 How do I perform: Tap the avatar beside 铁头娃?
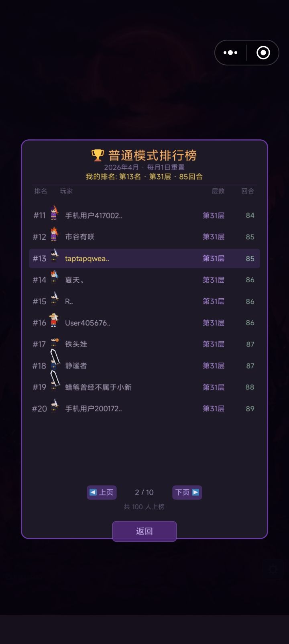[54, 342]
